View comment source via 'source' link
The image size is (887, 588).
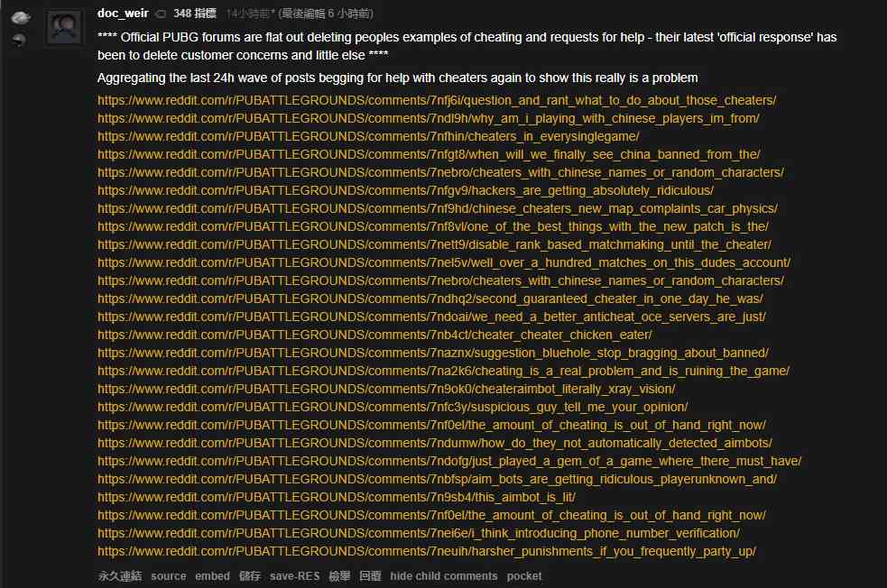tap(168, 576)
